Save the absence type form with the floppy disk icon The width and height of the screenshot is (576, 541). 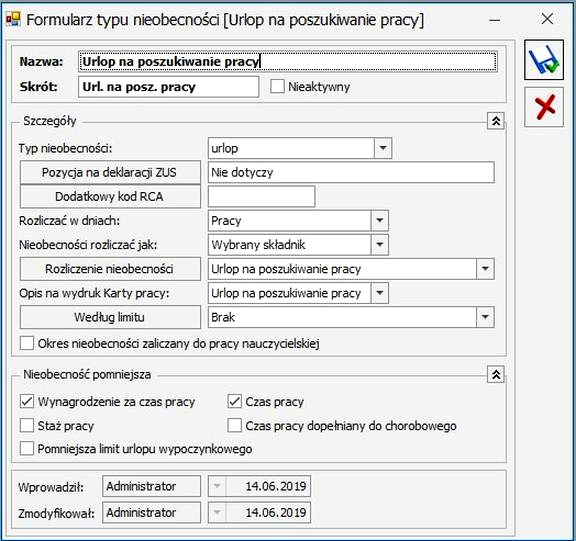(x=544, y=60)
